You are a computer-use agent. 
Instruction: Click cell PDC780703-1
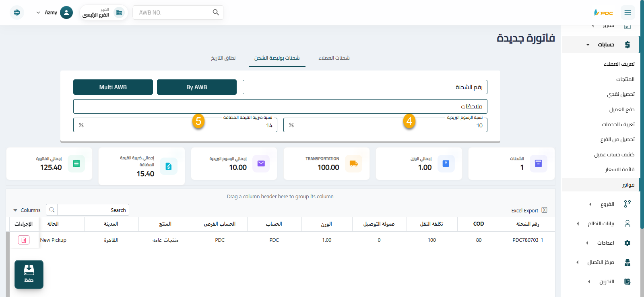coord(528,240)
